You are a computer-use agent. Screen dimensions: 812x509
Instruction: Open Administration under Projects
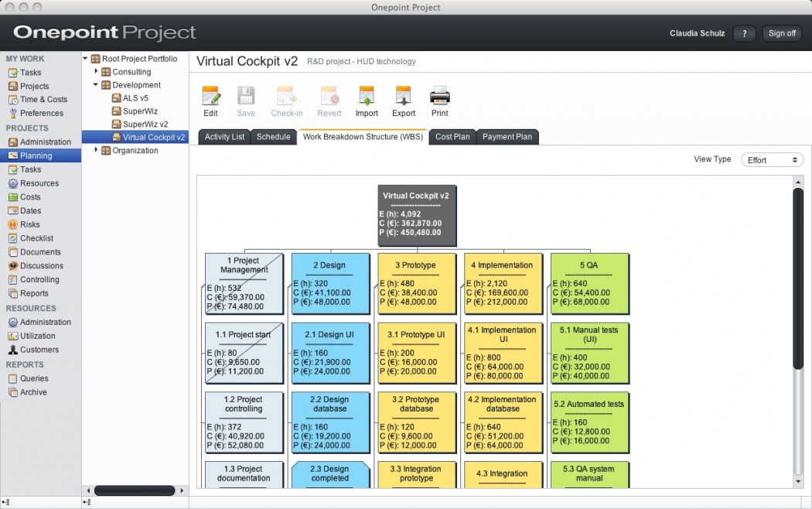[46, 142]
